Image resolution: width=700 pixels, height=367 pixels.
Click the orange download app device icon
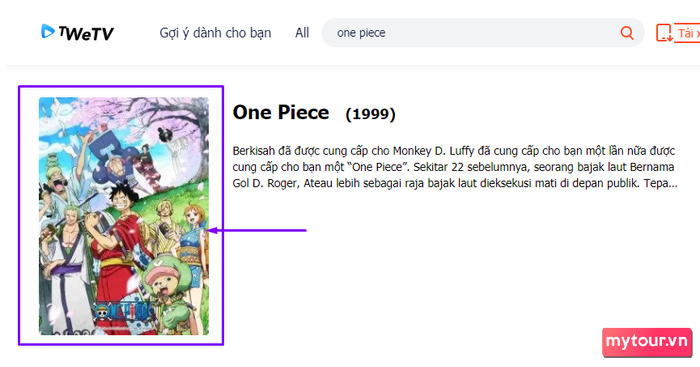pyautogui.click(x=664, y=33)
